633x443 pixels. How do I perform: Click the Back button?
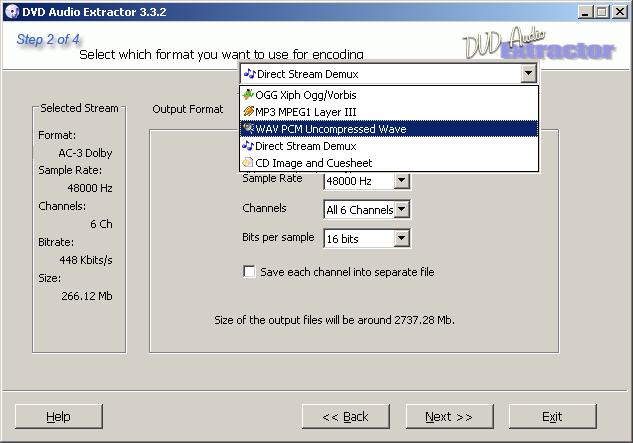[346, 416]
